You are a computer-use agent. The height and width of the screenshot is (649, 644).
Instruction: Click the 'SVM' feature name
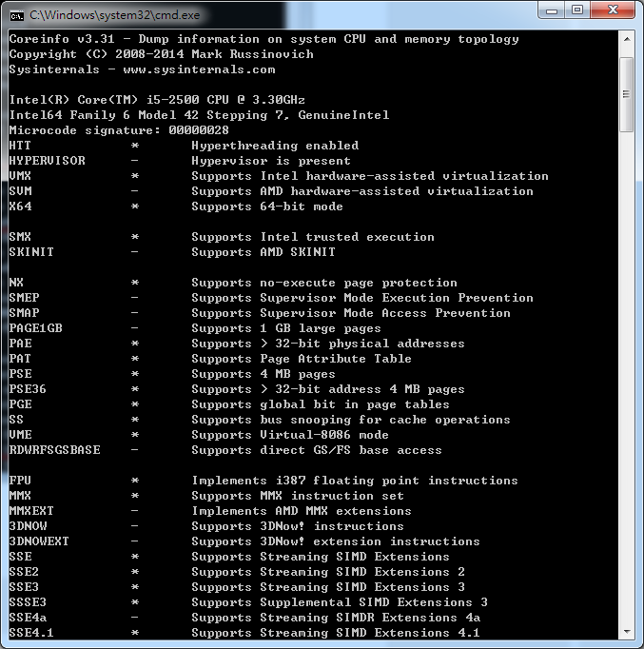coord(20,191)
